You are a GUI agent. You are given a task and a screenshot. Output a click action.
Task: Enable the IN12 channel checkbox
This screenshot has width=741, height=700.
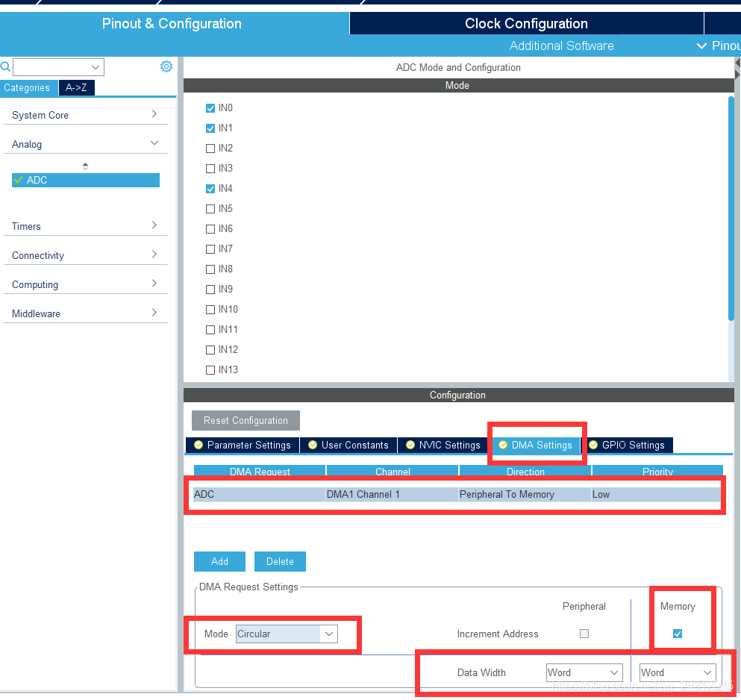coord(210,350)
